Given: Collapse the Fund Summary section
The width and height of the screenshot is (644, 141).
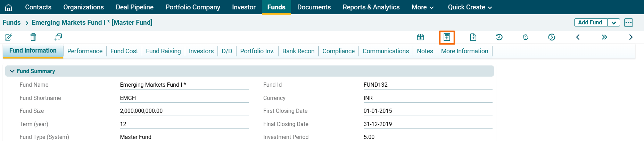Looking at the screenshot, I should (x=12, y=71).
